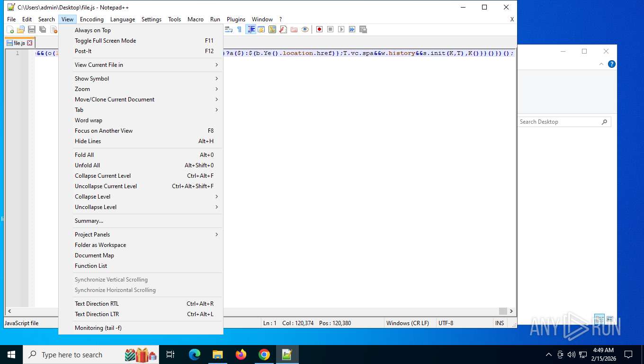
Task: Expand the Show Symbol submenu
Action: [x=141, y=79]
